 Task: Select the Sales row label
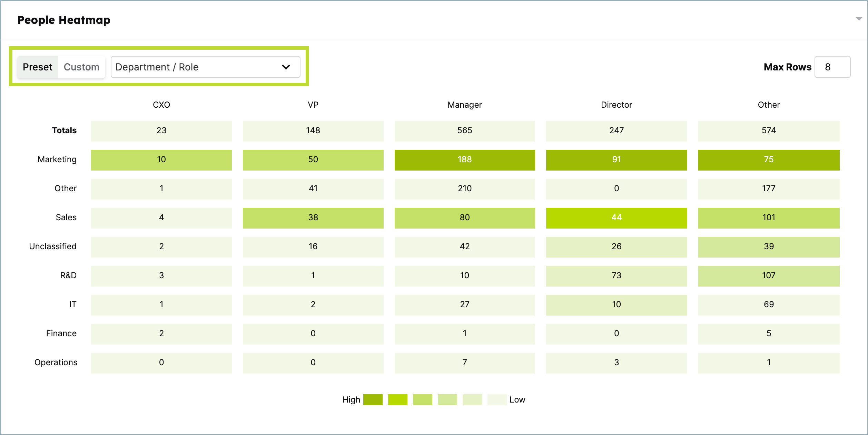click(66, 217)
